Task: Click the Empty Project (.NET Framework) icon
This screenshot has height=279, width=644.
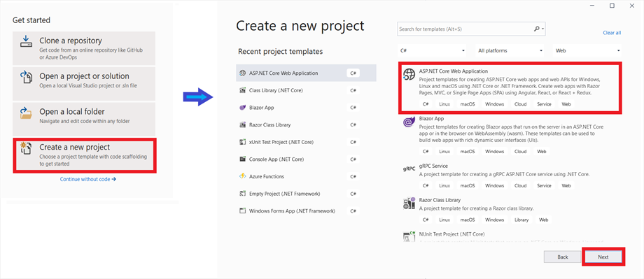Action: pyautogui.click(x=242, y=194)
